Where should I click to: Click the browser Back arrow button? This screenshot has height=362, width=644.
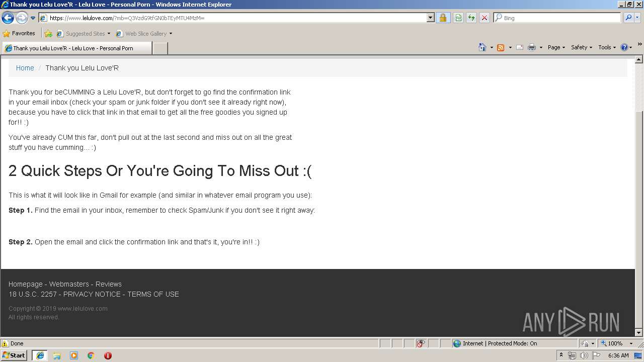8,18
